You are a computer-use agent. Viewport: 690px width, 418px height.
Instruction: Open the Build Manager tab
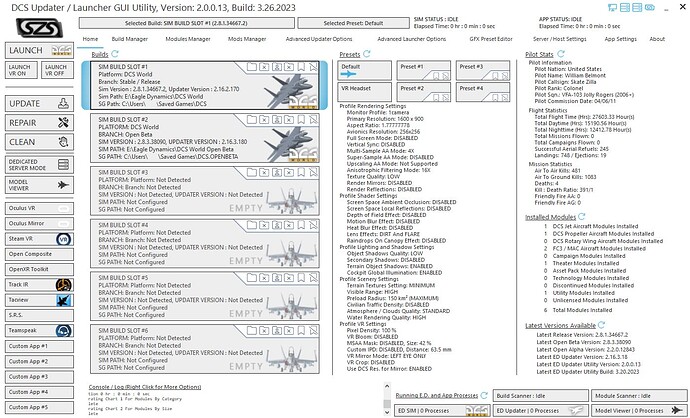130,39
